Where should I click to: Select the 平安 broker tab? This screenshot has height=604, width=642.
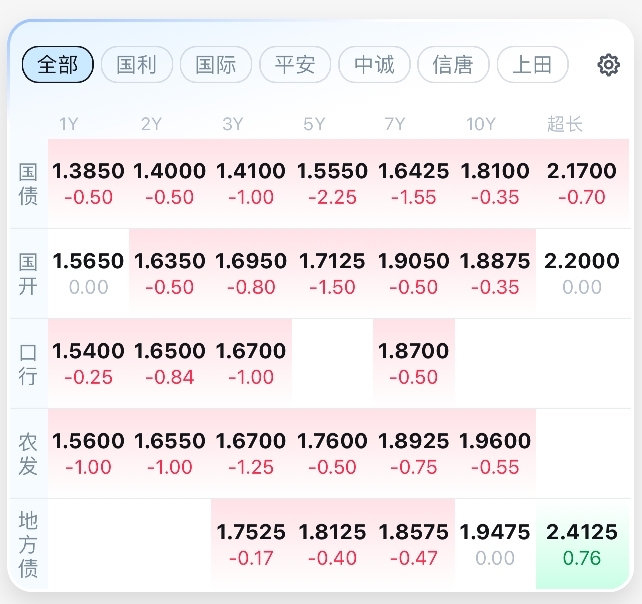tap(295, 65)
